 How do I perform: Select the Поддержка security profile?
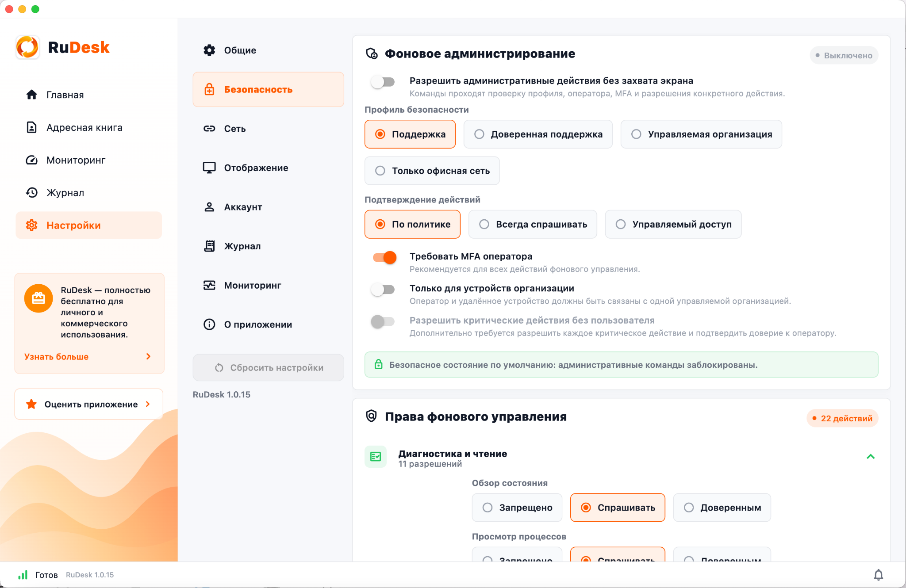410,134
